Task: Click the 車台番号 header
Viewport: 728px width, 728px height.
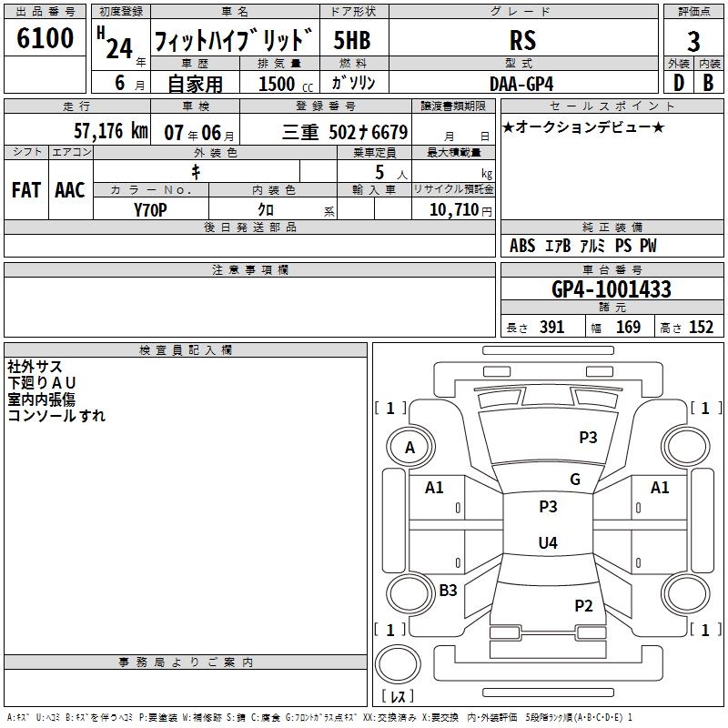Action: 612,269
